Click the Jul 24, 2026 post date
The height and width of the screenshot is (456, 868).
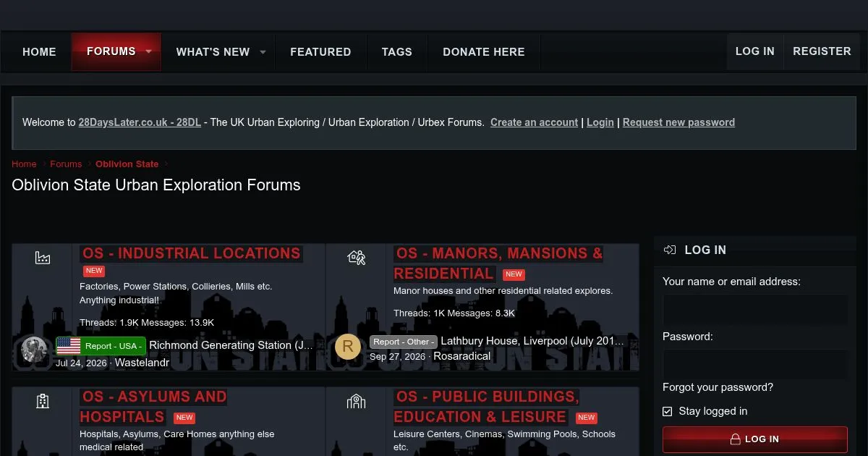(81, 363)
